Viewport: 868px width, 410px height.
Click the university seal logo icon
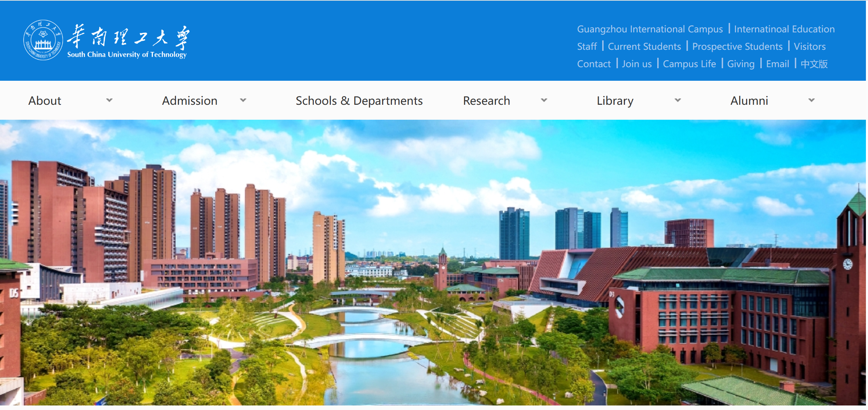point(43,40)
